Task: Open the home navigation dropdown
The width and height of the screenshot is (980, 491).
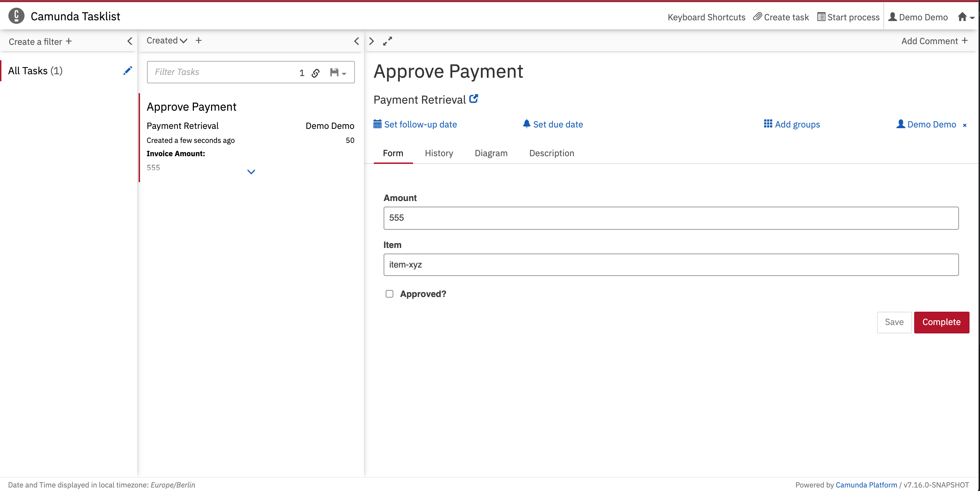Action: click(966, 17)
